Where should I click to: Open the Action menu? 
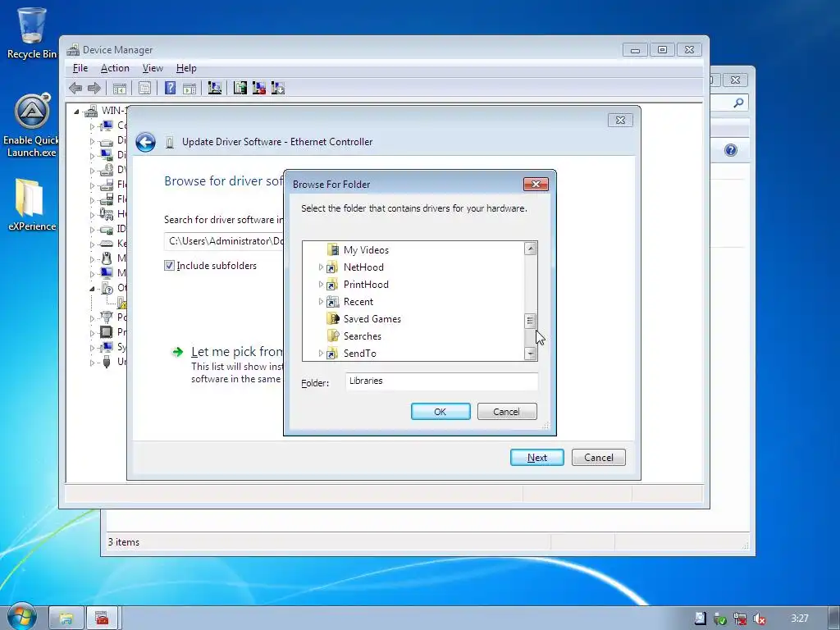click(x=115, y=68)
